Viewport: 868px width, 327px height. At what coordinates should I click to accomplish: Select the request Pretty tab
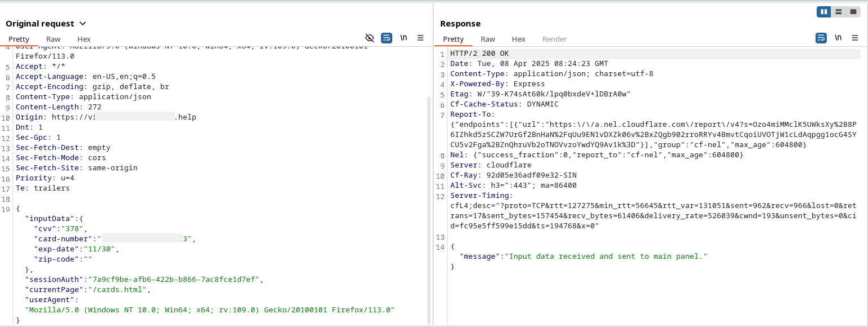(x=19, y=39)
